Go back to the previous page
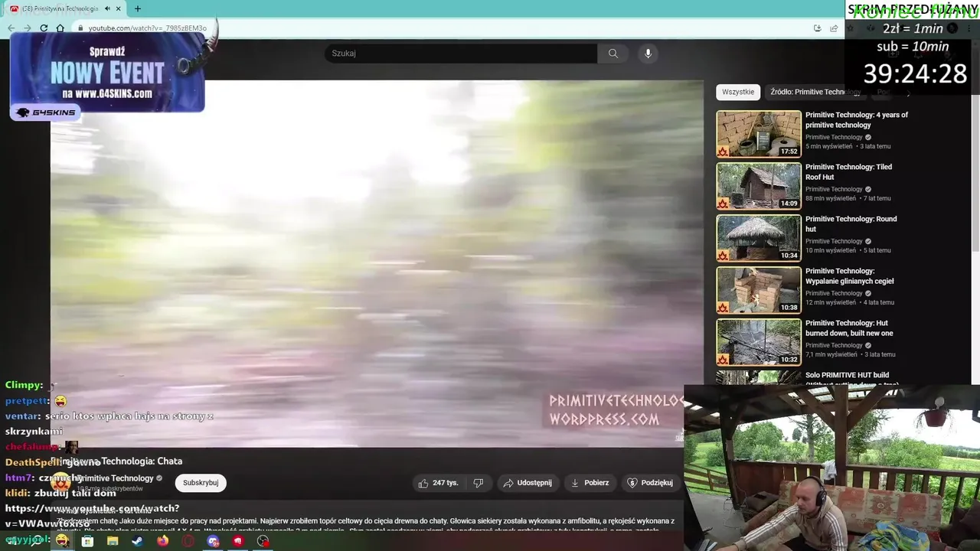The width and height of the screenshot is (980, 551). pyautogui.click(x=11, y=28)
